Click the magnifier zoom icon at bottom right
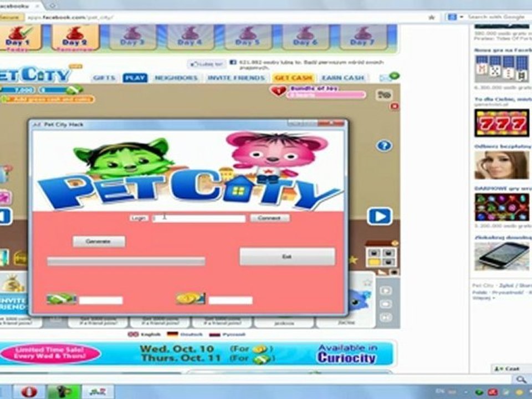Screen dimensions: 532x399 click(x=521, y=379)
